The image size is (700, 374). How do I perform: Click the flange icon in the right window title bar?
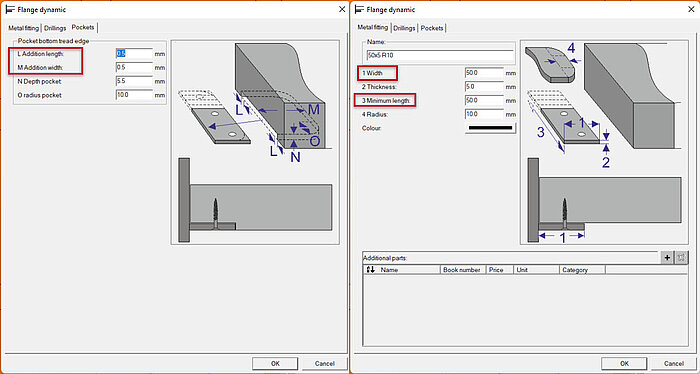[358, 9]
